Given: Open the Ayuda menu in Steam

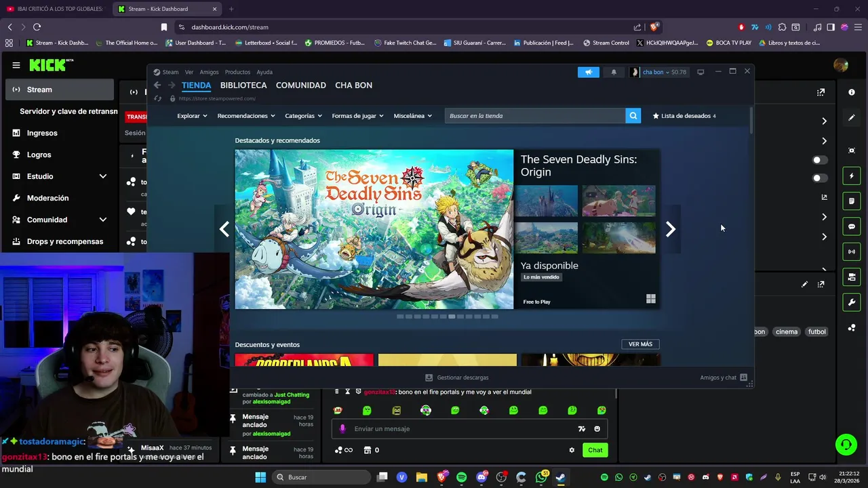Looking at the screenshot, I should coord(264,72).
